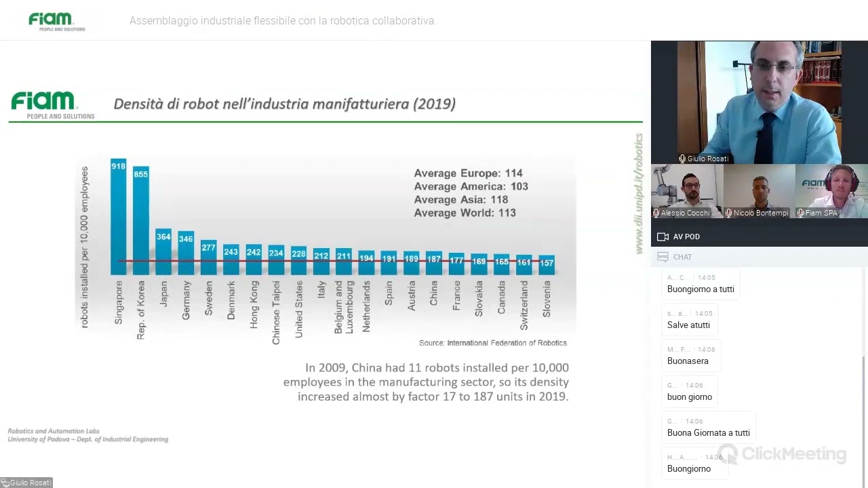
Task: Click the 'In 2009, China had 11 robots…' paragraph
Action: 426,382
